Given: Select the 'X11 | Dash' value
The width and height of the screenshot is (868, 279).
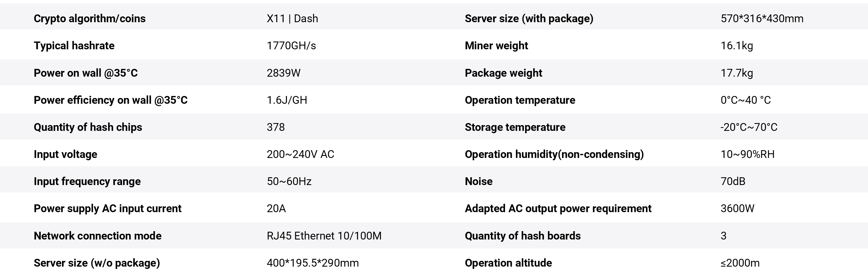Looking at the screenshot, I should click(292, 18).
